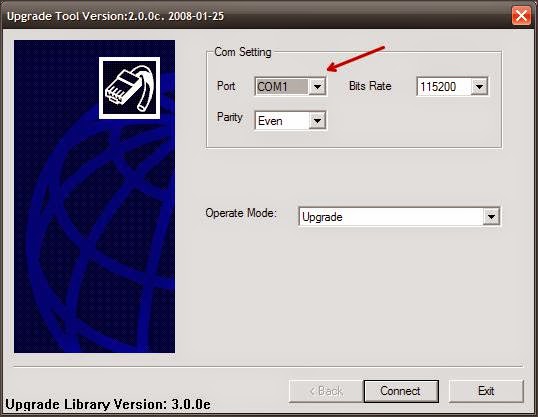
Task: Expand the Operate Mode dropdown arrow
Action: coord(491,217)
